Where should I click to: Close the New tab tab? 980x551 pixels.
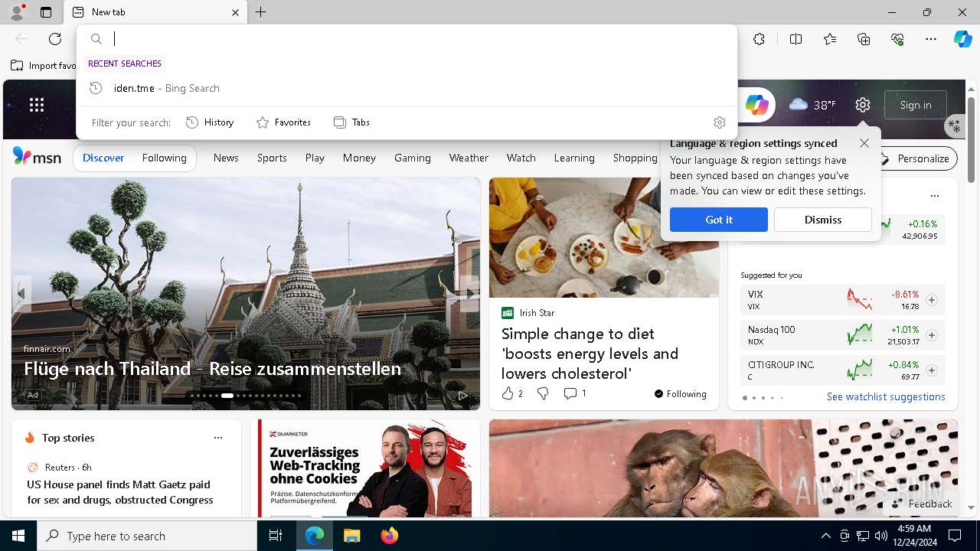pos(235,12)
